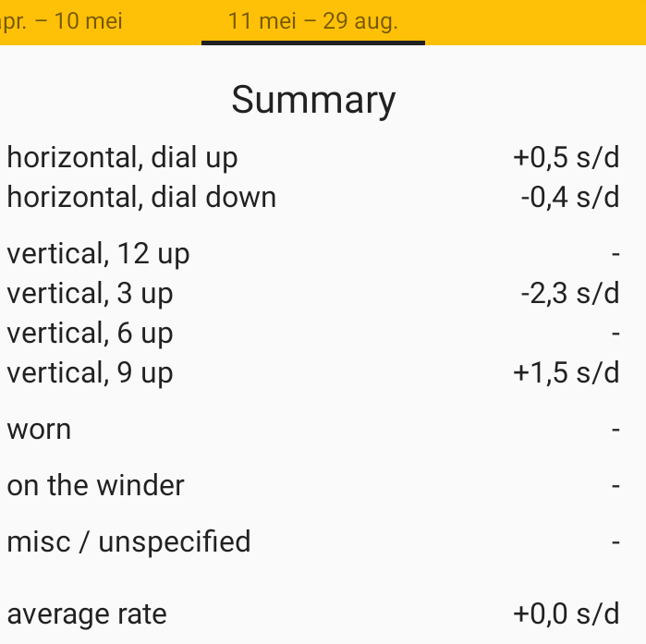646x644 pixels.
Task: Click the +0,0 s/d average value
Action: (566, 614)
